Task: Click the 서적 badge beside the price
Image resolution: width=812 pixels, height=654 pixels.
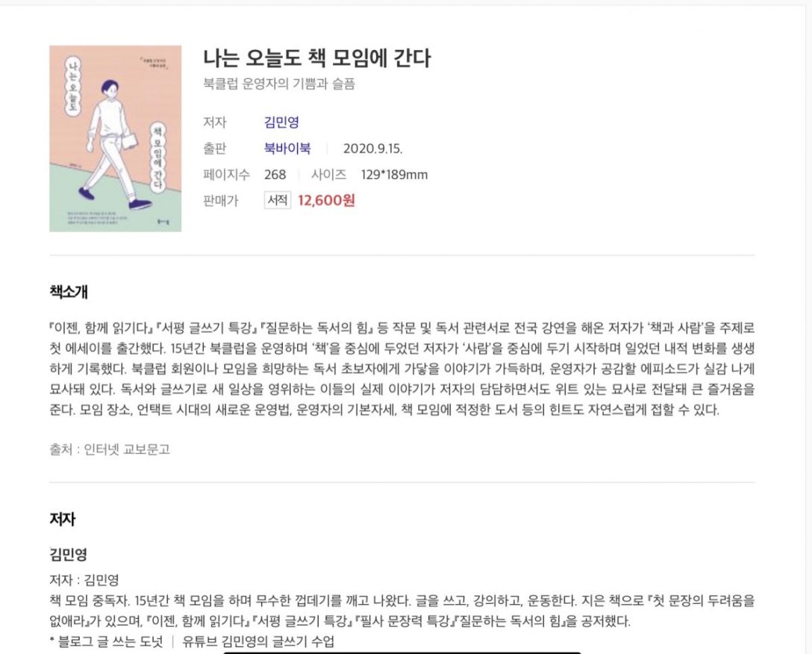Action: [277, 200]
